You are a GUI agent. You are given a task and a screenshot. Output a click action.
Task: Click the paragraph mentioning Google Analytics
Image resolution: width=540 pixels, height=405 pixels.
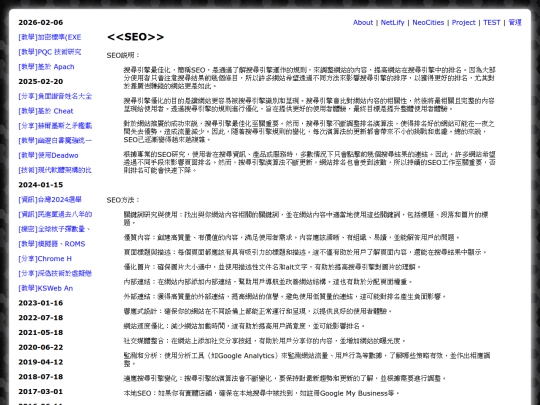pos(307,360)
